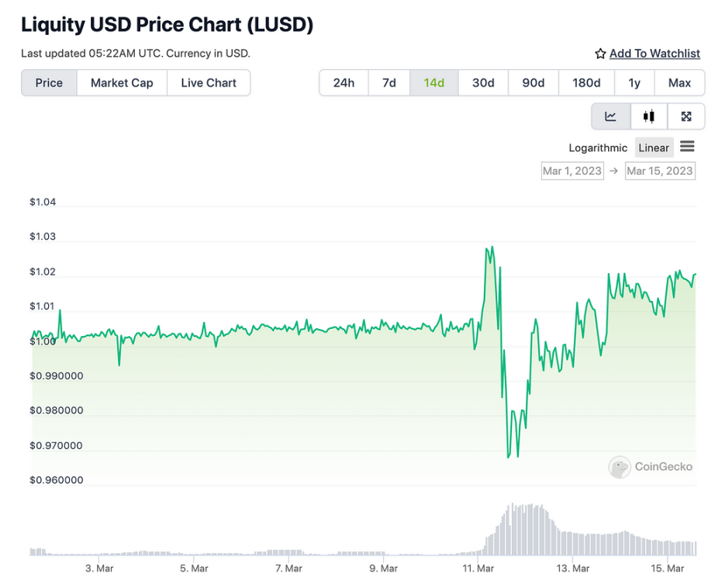Switch to candlestick chart view
The height and width of the screenshot is (588, 715).
tap(648, 116)
